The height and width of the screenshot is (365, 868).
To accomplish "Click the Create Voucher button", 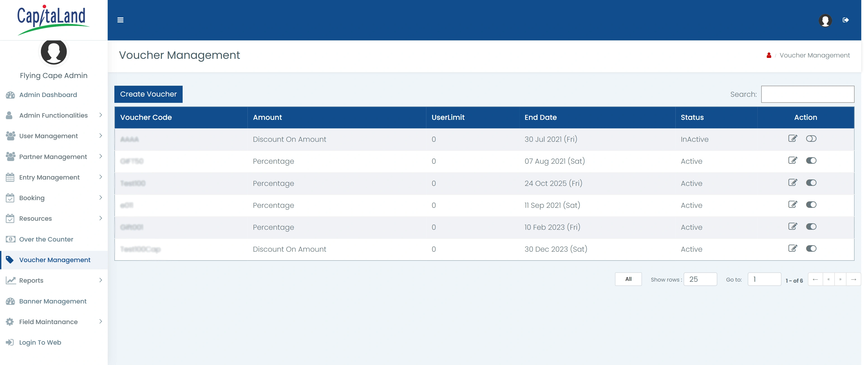I will [148, 94].
